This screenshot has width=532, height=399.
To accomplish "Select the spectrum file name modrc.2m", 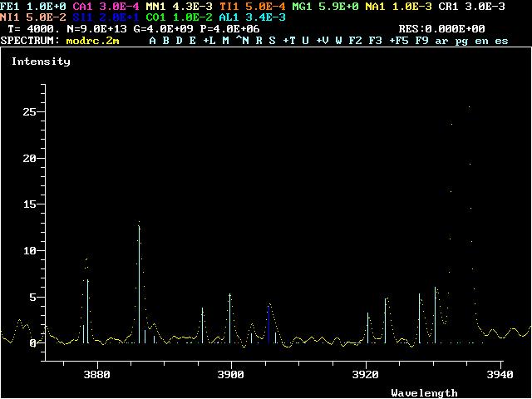I will pyautogui.click(x=92, y=41).
